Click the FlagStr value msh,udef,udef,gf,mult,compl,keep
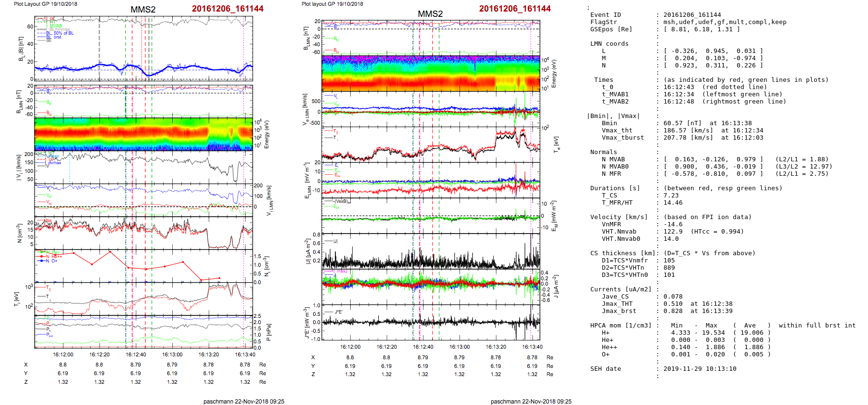868x405 pixels. (x=725, y=22)
